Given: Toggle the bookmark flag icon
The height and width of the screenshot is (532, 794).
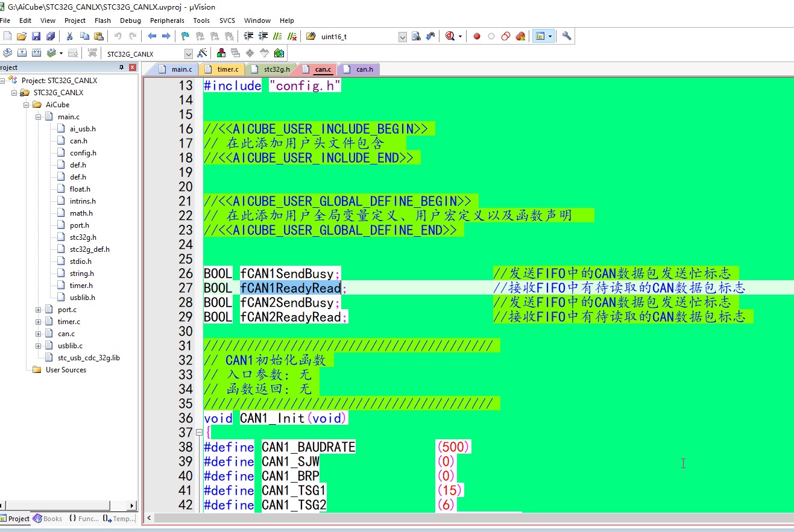Looking at the screenshot, I should (x=185, y=36).
